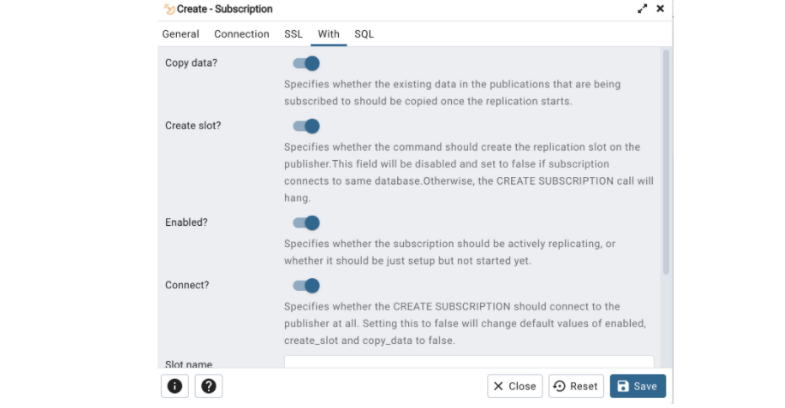Maximize the dialog with expand arrows icon
This screenshot has height=408, width=785.
642,9
